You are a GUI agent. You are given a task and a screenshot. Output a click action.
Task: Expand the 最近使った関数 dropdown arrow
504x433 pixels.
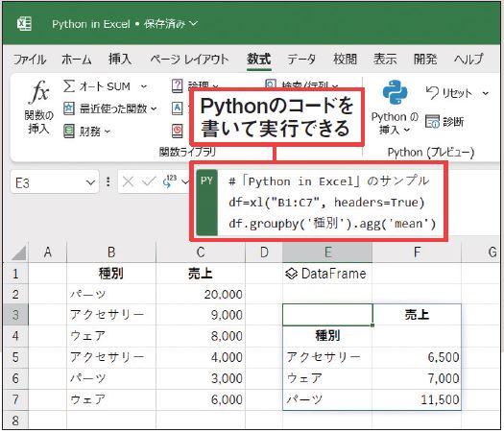[x=154, y=108]
